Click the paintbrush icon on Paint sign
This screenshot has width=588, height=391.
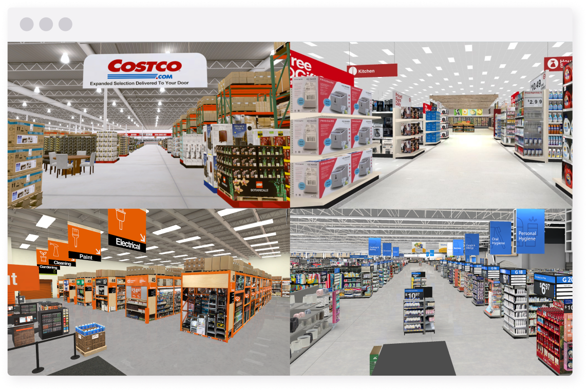pos(75,238)
